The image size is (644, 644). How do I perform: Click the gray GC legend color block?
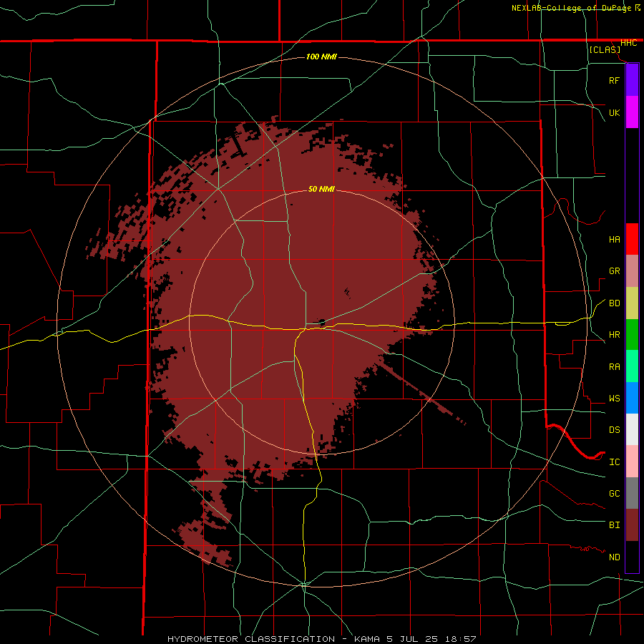(632, 493)
